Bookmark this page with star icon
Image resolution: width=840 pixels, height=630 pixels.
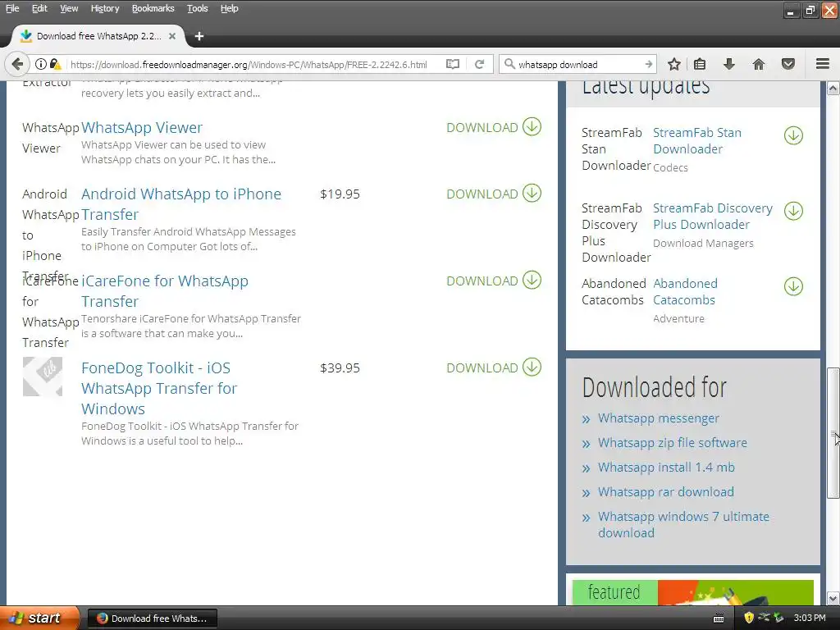674,64
